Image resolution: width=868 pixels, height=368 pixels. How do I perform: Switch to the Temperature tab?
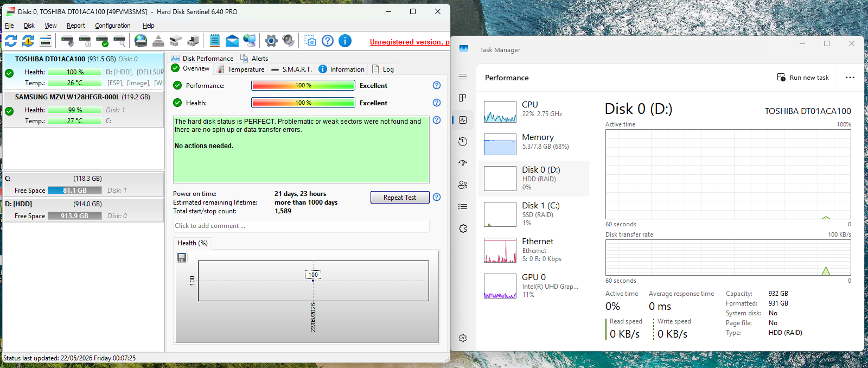pyautogui.click(x=240, y=69)
